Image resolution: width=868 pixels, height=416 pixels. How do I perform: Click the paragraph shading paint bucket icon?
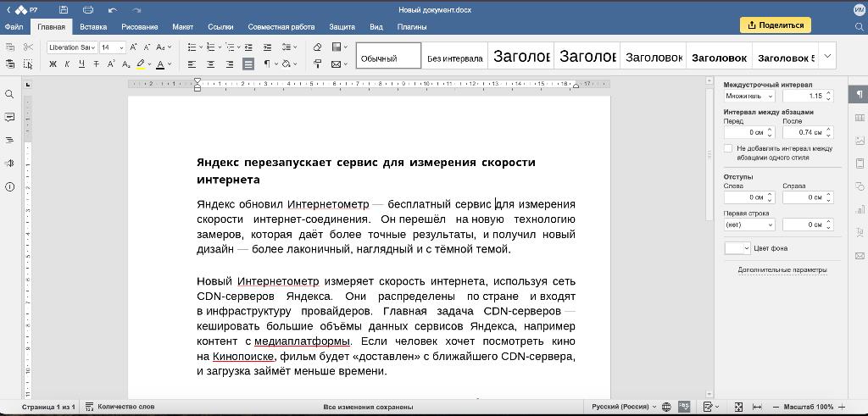(x=287, y=64)
